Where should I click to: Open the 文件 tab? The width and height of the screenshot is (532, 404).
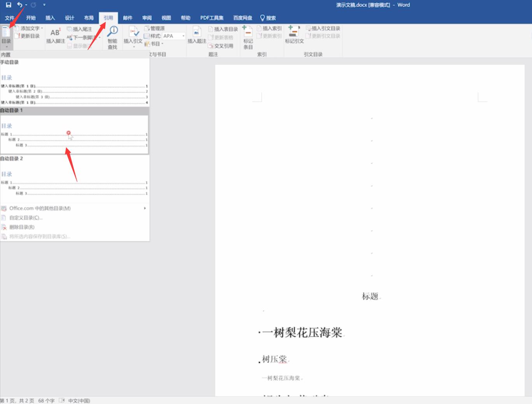pyautogui.click(x=9, y=18)
